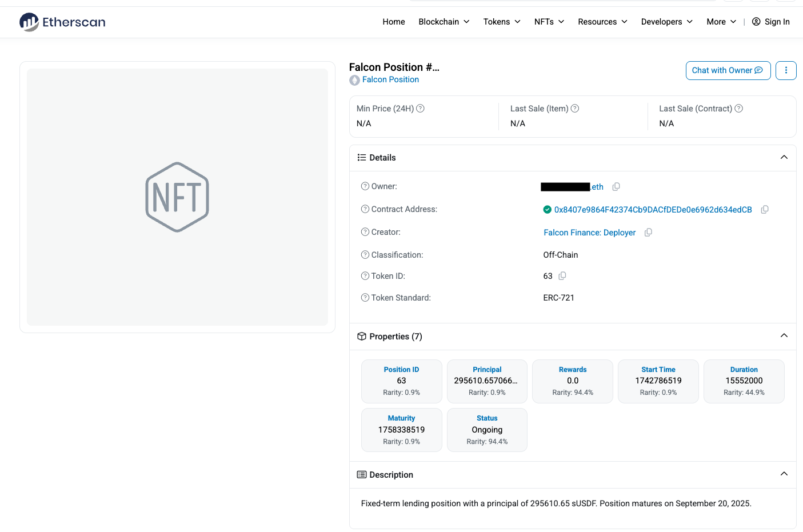Open the NFTs dropdown menu
Screen dimensions: 803x532
[x=549, y=22]
